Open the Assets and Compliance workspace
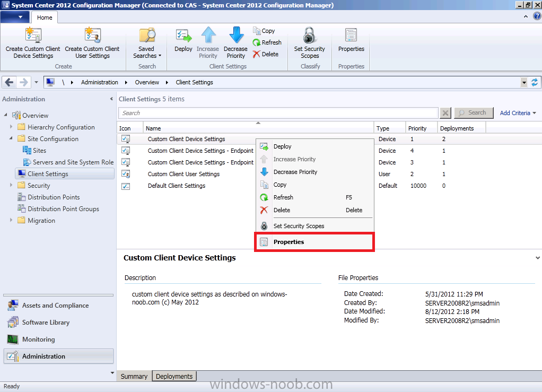The height and width of the screenshot is (392, 542). tap(58, 305)
